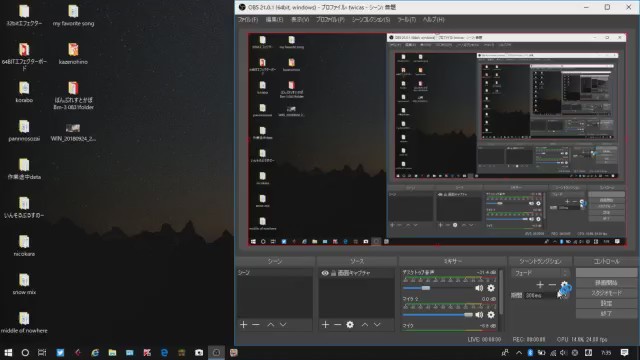The width and height of the screenshot is (640, 360).
Task: Select the 作業途中data desktop folder
Action: point(24,169)
